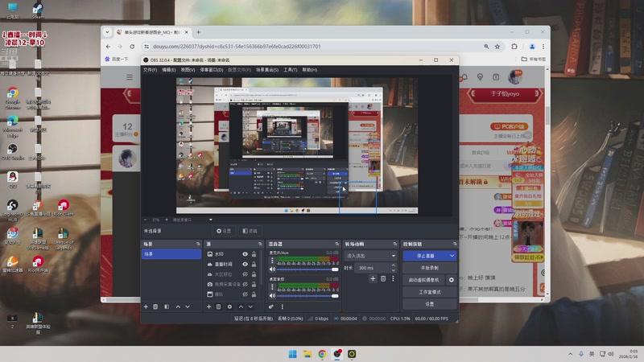644x362 pixels.
Task: Open advanced audio properties in mixer footer
Action: (271, 306)
